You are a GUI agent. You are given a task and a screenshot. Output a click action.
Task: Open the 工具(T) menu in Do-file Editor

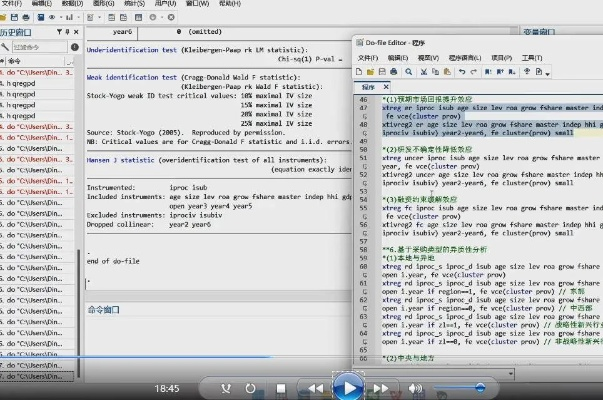[532, 58]
